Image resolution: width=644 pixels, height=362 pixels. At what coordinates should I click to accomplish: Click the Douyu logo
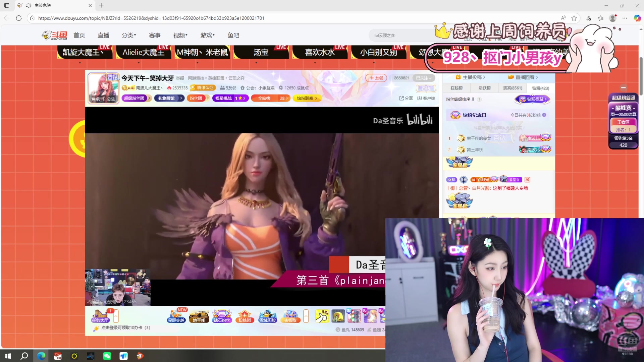click(54, 35)
